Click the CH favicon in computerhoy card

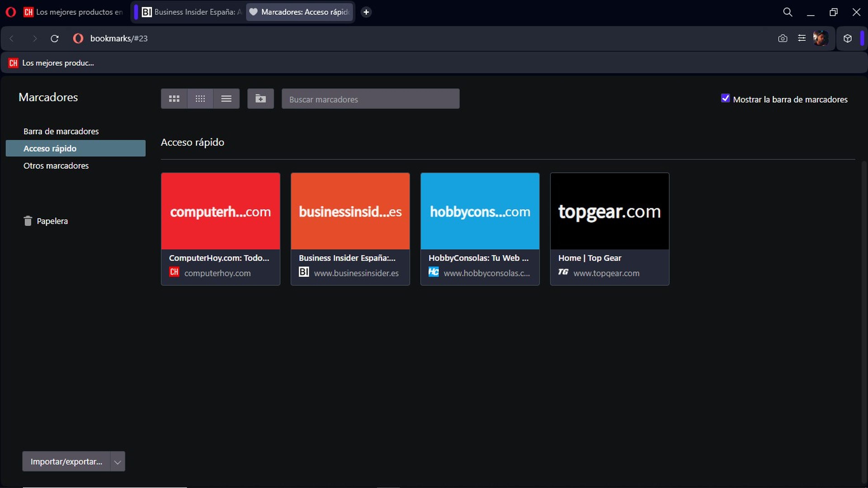[174, 272]
